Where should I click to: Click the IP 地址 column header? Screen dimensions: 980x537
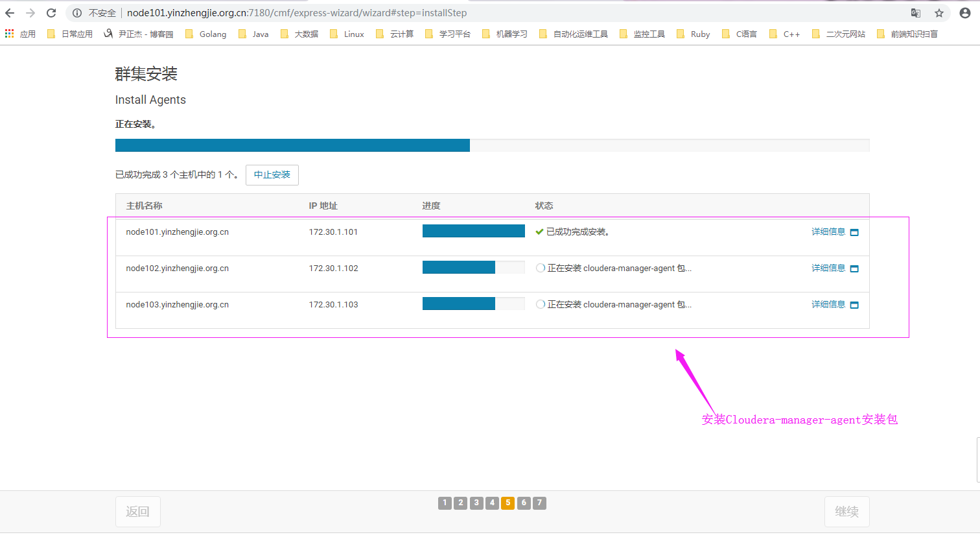[323, 206]
